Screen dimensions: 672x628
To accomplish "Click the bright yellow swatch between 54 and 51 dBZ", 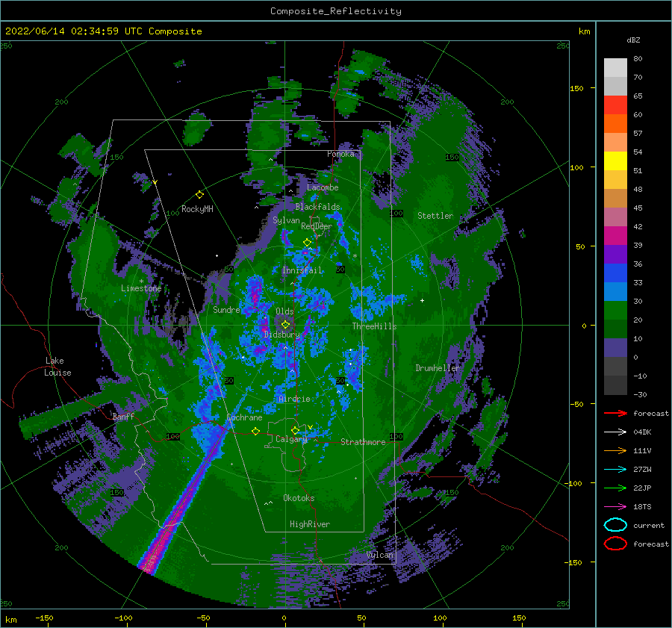I will (615, 161).
